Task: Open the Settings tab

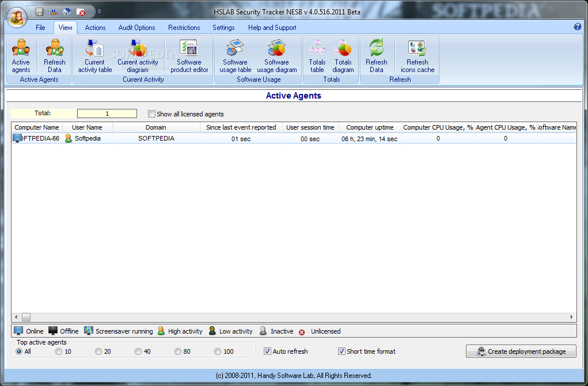Action: [x=223, y=28]
